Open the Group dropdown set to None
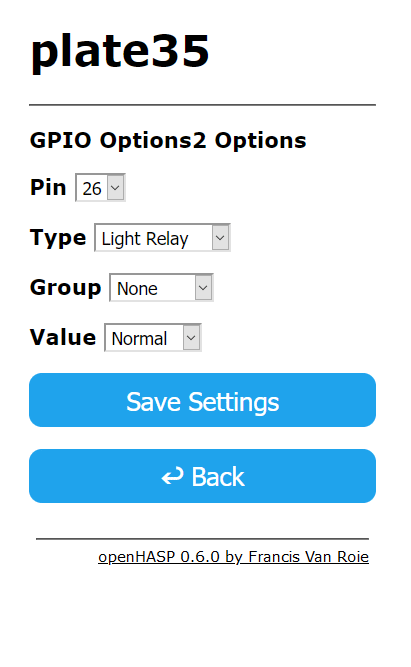The height and width of the screenshot is (667, 411). pyautogui.click(x=162, y=288)
